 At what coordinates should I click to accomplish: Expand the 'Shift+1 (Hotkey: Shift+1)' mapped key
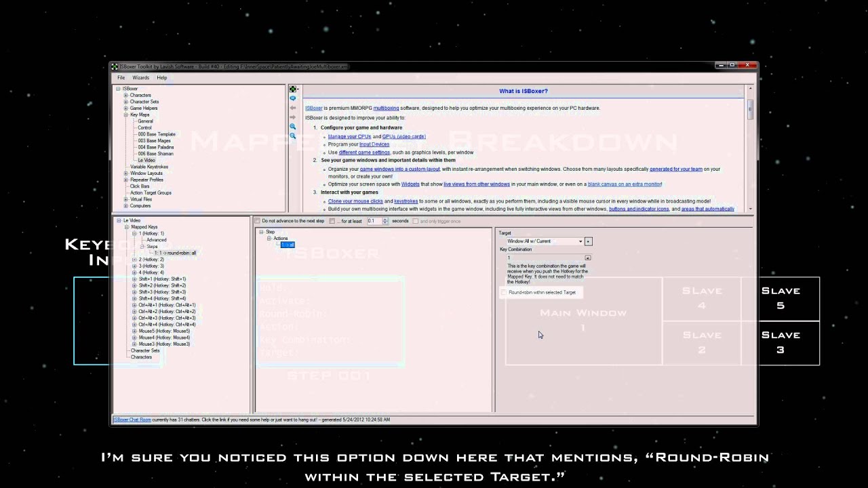[134, 279]
